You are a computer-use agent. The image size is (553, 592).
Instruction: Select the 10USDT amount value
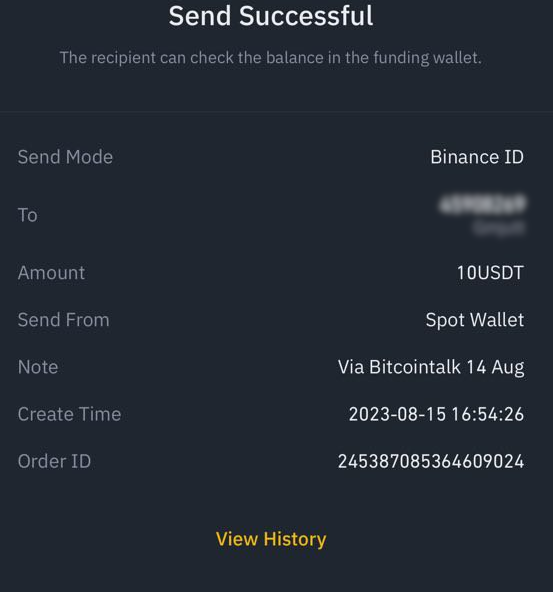pyautogui.click(x=490, y=273)
